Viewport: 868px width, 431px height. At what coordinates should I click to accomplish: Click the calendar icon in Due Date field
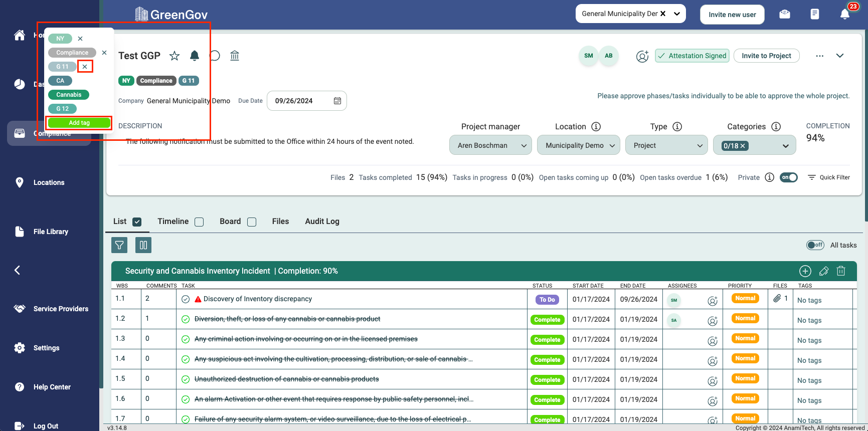tap(337, 101)
